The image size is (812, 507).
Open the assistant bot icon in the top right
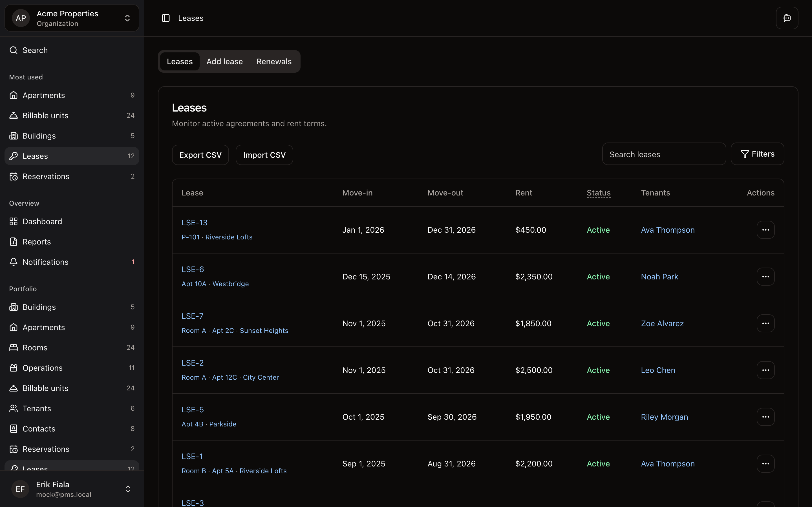[787, 18]
